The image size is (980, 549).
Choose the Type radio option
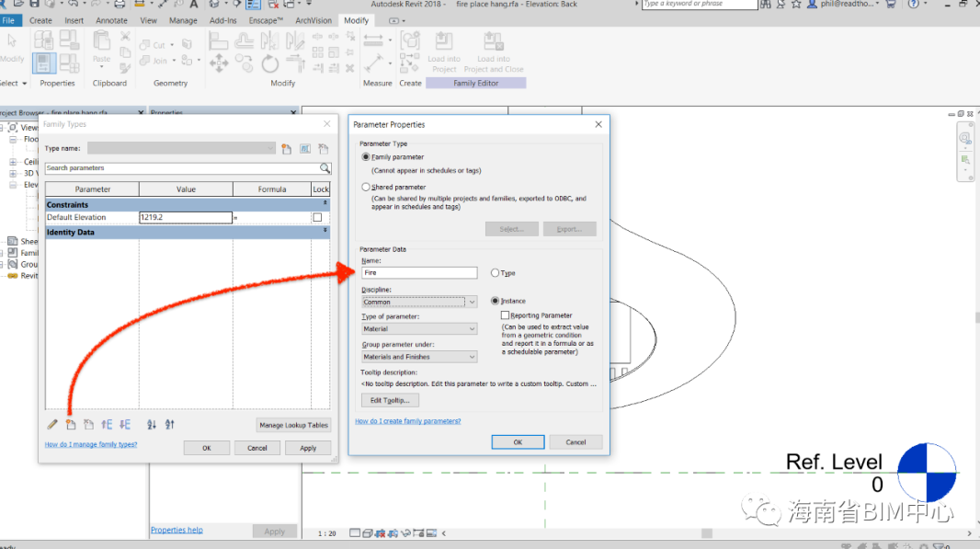click(496, 273)
